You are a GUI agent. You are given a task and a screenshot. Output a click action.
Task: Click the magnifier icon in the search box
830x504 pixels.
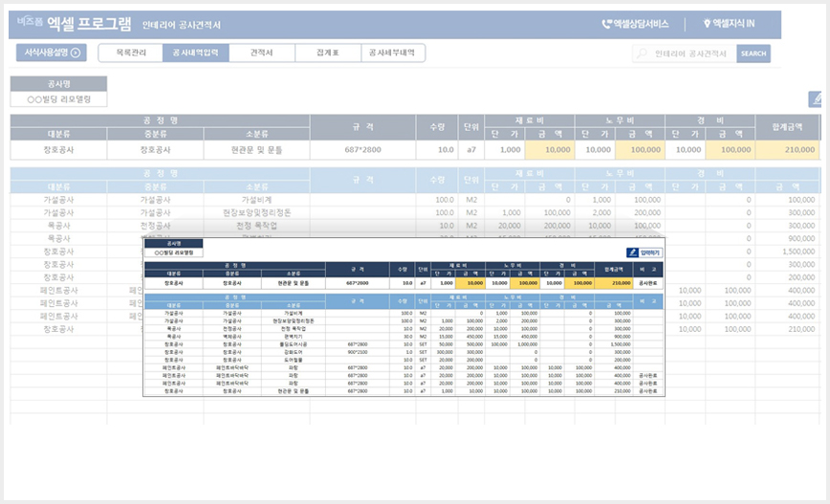642,54
